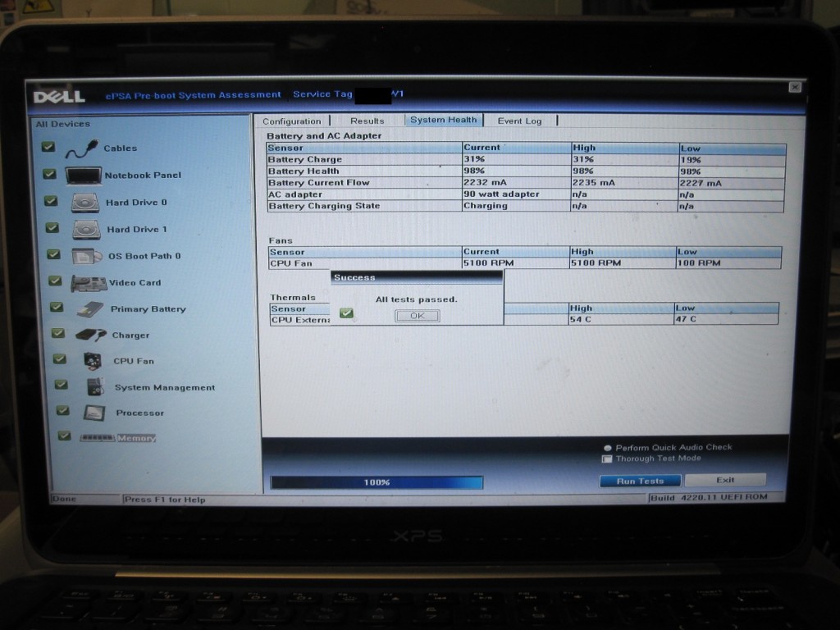The height and width of the screenshot is (630, 840).
Task: Toggle the Cables checkbox
Action: click(x=48, y=147)
